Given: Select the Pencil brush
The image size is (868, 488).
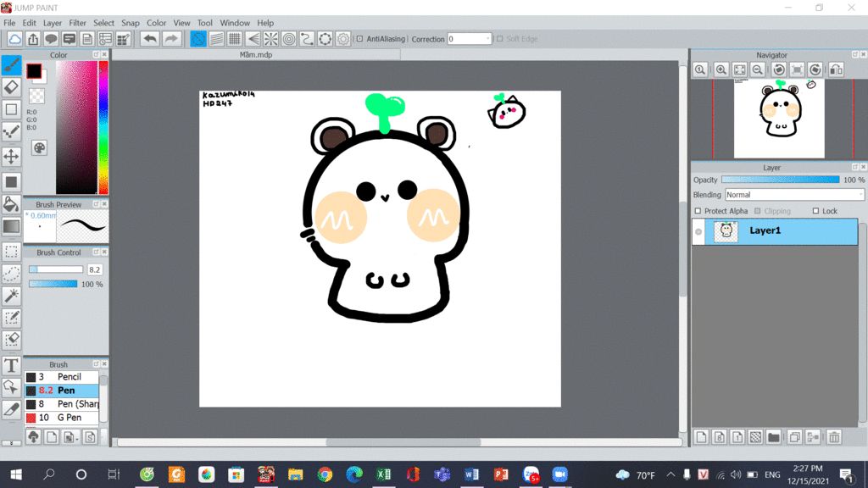Looking at the screenshot, I should pos(62,377).
